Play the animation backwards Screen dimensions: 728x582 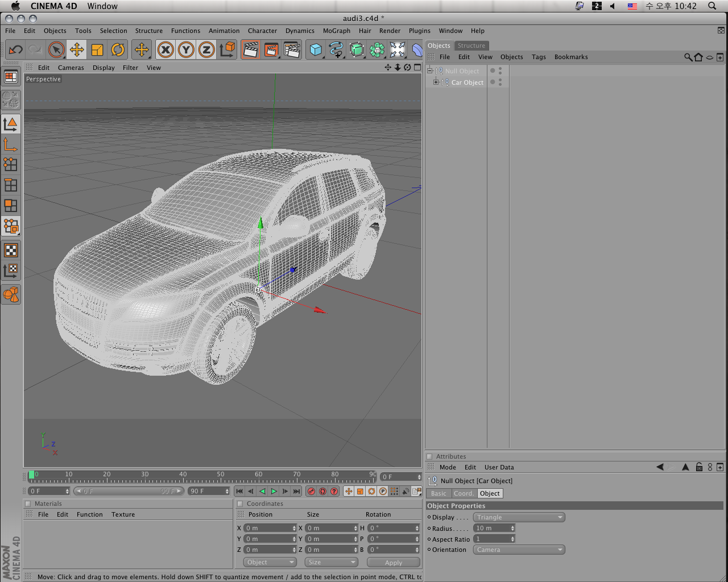[262, 491]
